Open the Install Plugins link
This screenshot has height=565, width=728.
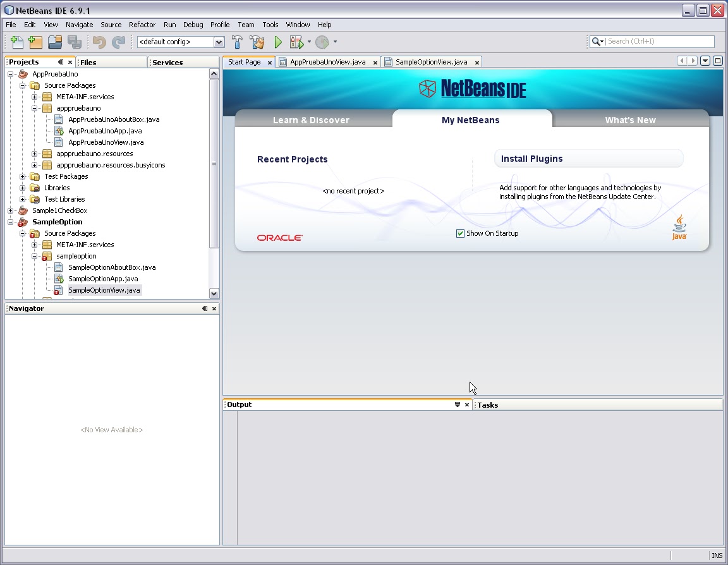[531, 159]
